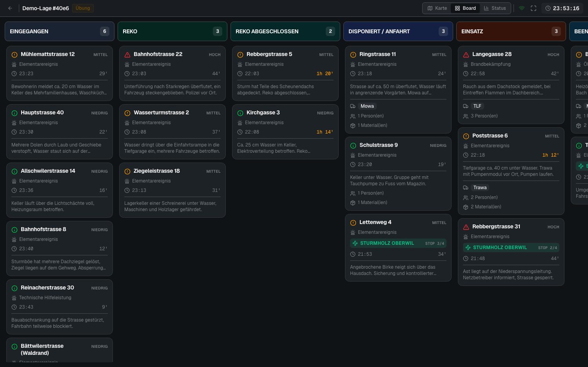
Task: Click route icon in Lettenweg 4 Sturmholz tag
Action: tap(355, 243)
